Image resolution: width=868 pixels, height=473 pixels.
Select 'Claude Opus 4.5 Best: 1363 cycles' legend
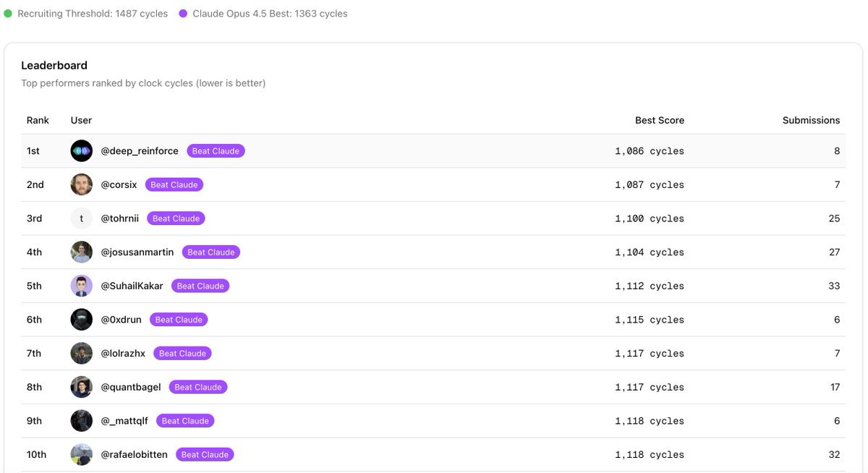tap(270, 14)
